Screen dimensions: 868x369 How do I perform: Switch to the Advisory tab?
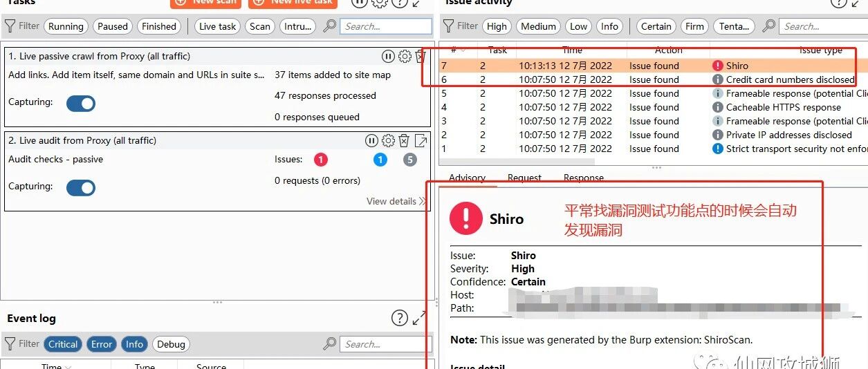468,178
